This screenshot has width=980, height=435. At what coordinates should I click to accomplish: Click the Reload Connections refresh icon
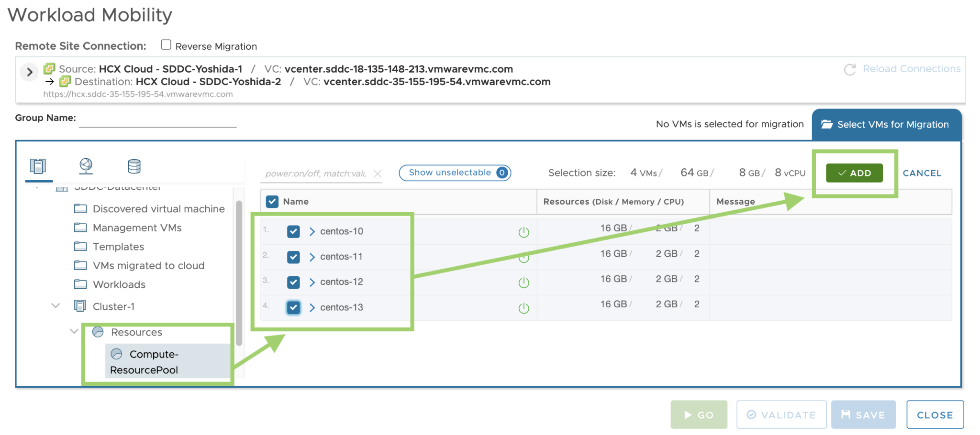(849, 68)
